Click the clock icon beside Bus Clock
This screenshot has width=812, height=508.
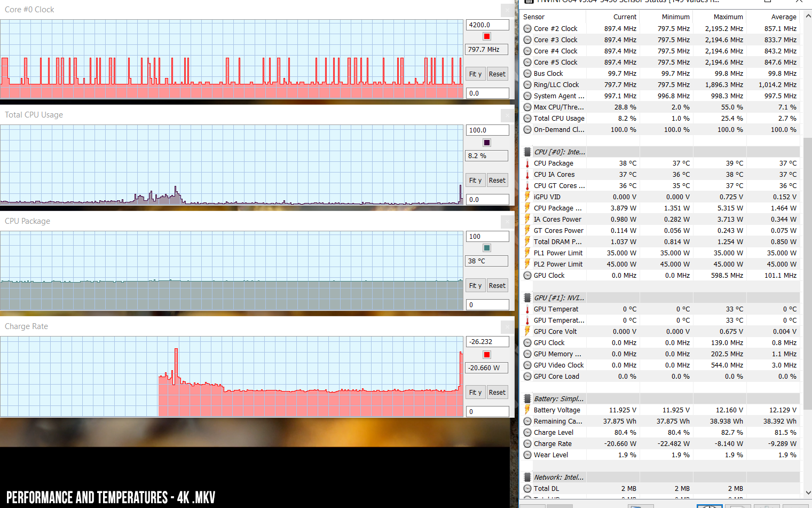[527, 74]
